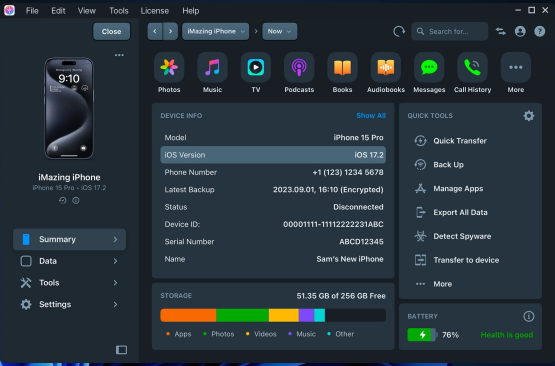Show more apps with the More icon

click(516, 67)
